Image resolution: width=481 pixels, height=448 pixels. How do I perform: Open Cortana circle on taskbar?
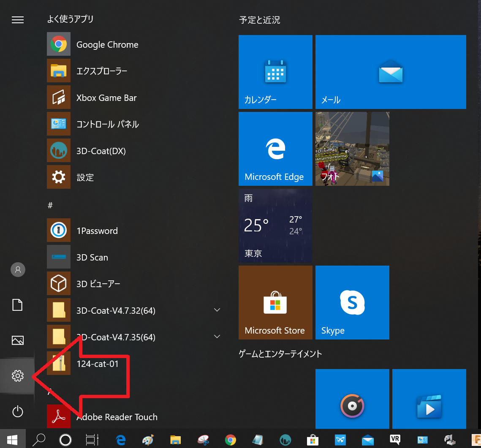coord(65,440)
